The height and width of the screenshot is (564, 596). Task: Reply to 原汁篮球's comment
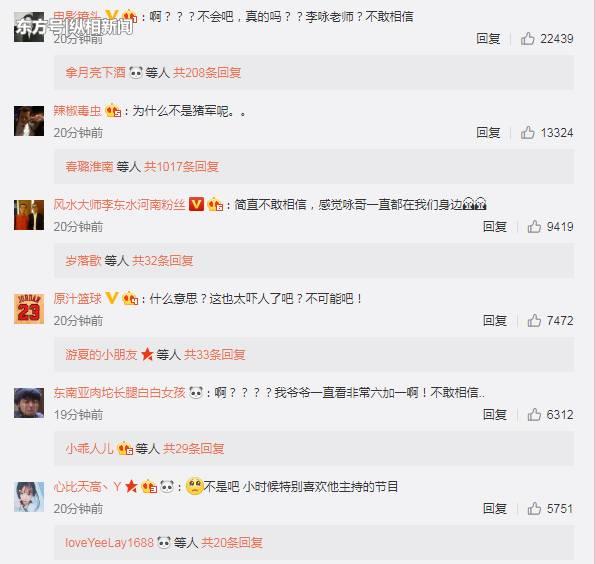495,321
